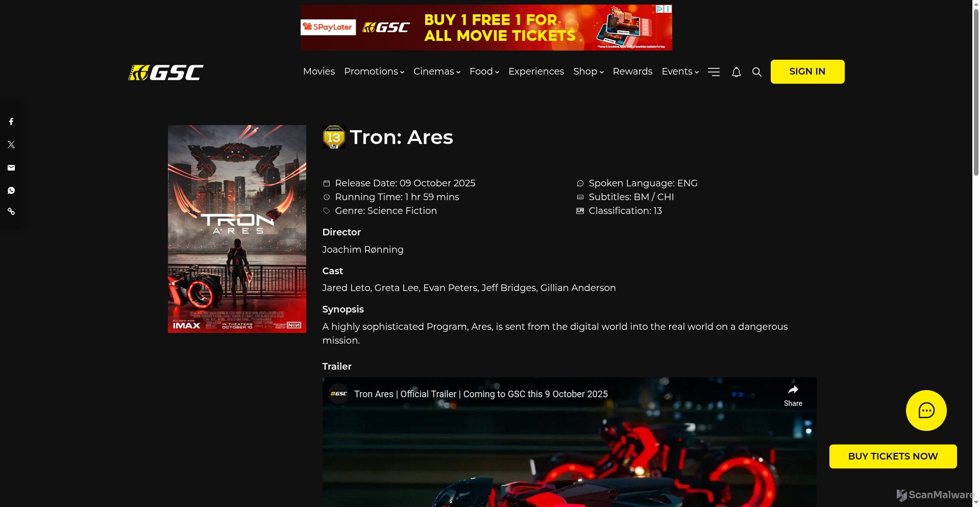The height and width of the screenshot is (507, 980).
Task: Click the Synopsis heading
Action: point(343,309)
